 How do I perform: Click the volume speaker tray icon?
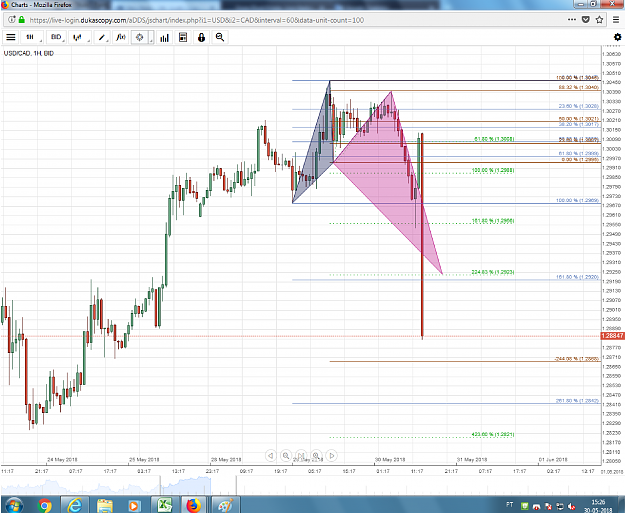(x=571, y=506)
